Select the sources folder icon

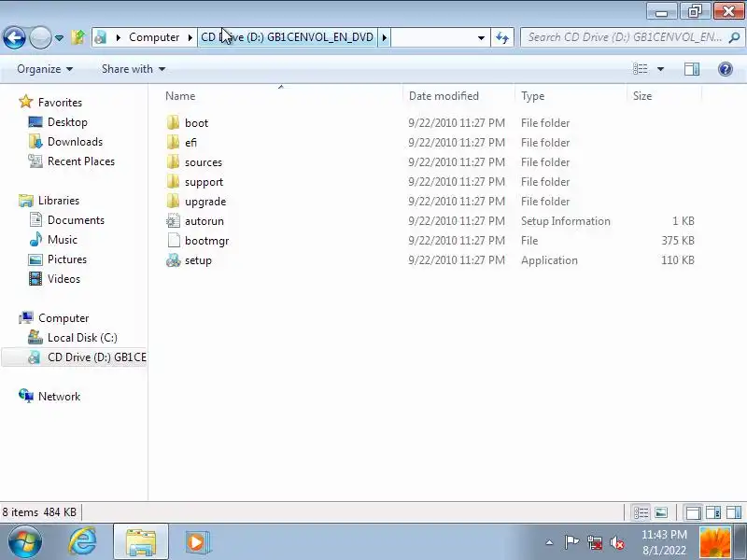[x=174, y=161]
